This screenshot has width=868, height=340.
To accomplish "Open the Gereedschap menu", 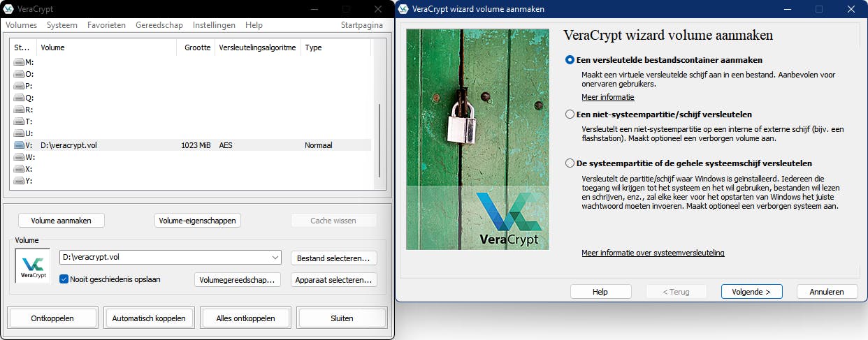I will coord(159,25).
